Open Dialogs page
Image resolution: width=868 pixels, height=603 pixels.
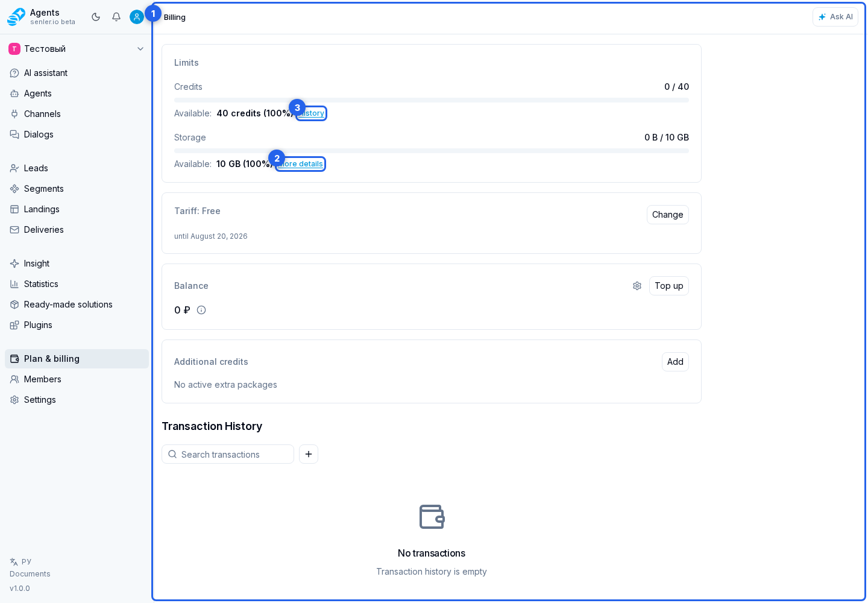[77, 134]
